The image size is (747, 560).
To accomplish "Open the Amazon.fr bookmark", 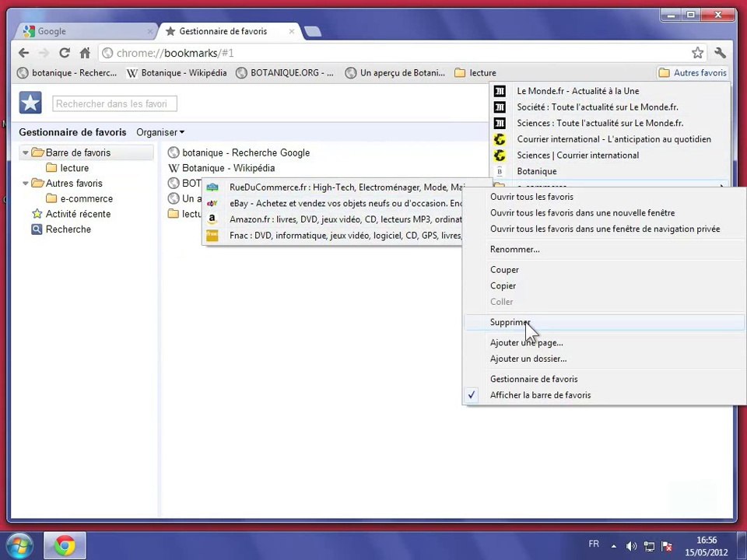I will [x=334, y=219].
